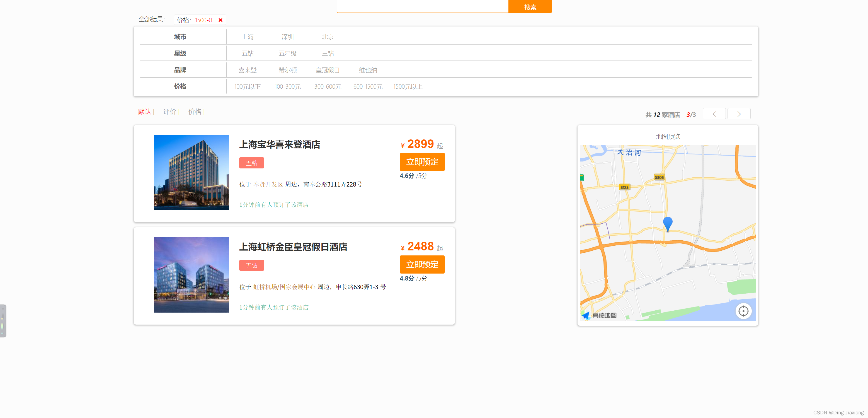The height and width of the screenshot is (418, 868).
Task: Select price range 100-300元
Action: [287, 87]
